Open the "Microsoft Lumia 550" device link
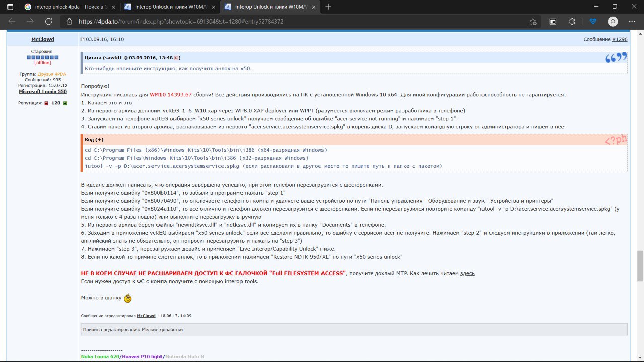644x362 pixels. pos(43,92)
